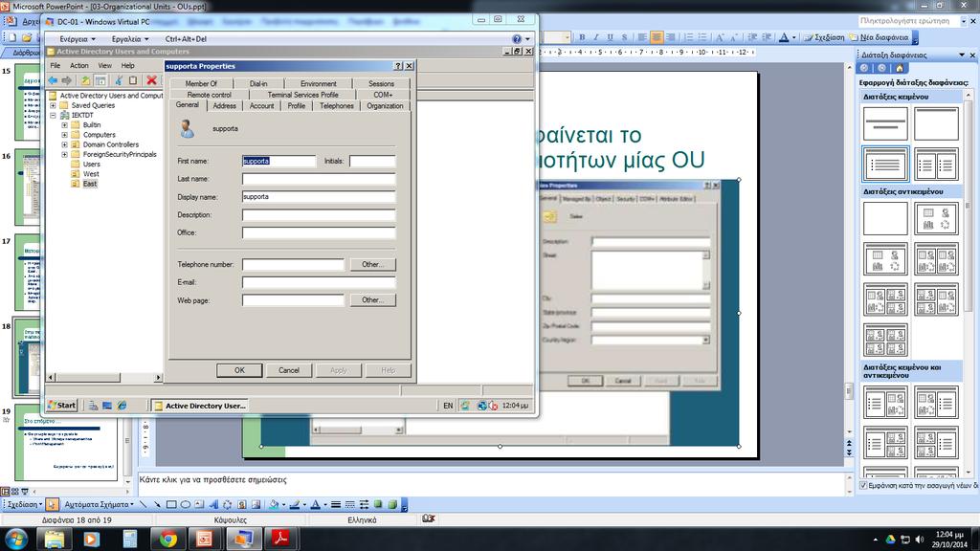Switch to the Organization tab
This screenshot has height=551, width=980.
(x=385, y=106)
